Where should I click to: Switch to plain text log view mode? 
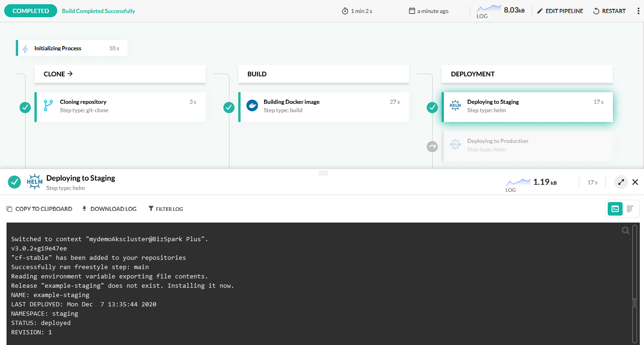coord(630,209)
